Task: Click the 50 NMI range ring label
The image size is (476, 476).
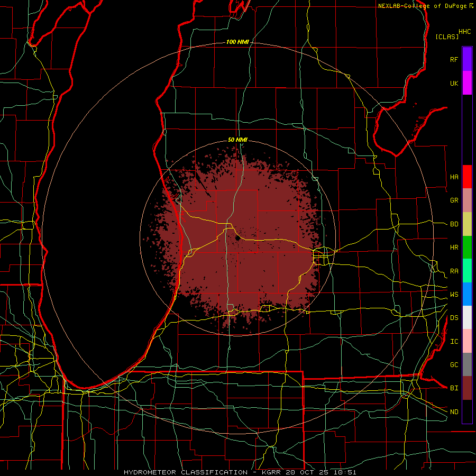Action: click(237, 140)
